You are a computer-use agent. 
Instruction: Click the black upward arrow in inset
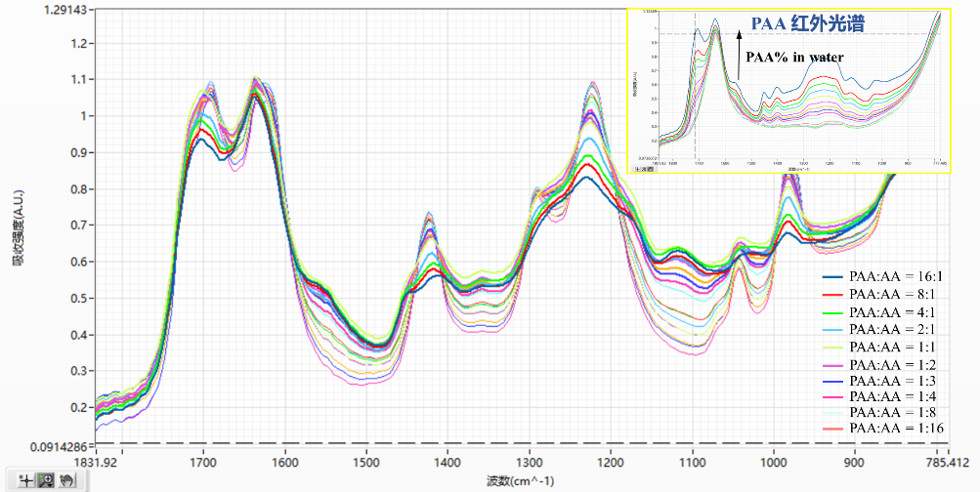[x=739, y=49]
